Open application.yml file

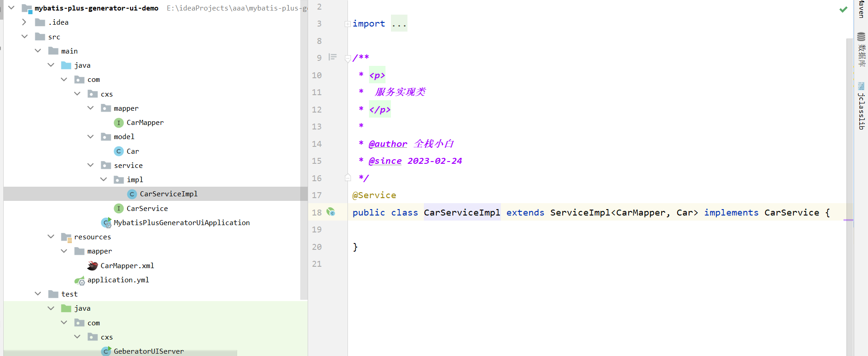(x=118, y=280)
